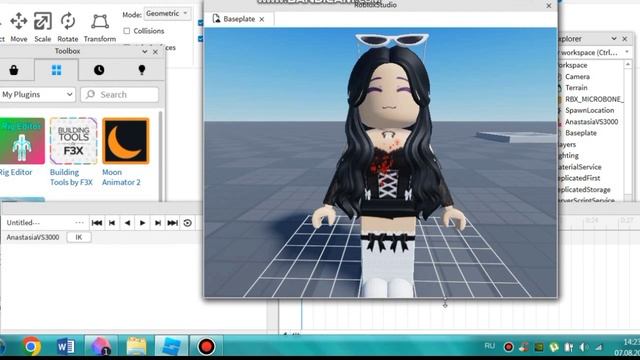Image resolution: width=640 pixels, height=360 pixels.
Task: Open the Explorer filter dropdown arrow
Action: 627,52
